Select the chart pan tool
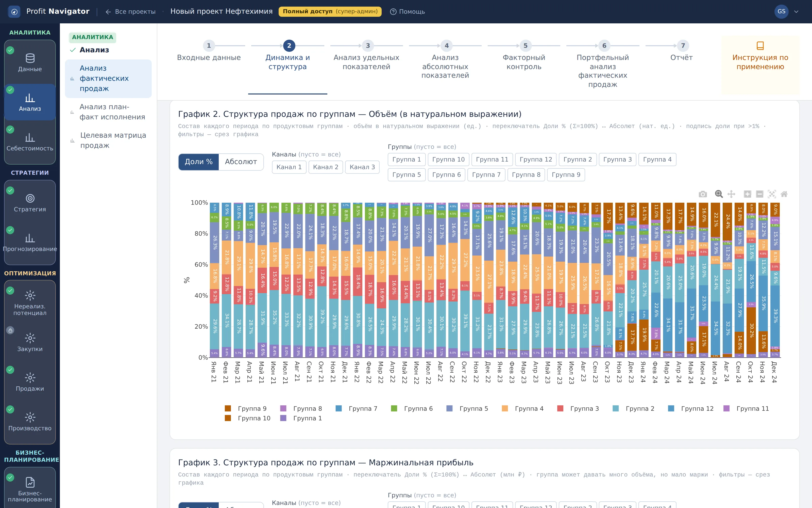 pos(731,194)
